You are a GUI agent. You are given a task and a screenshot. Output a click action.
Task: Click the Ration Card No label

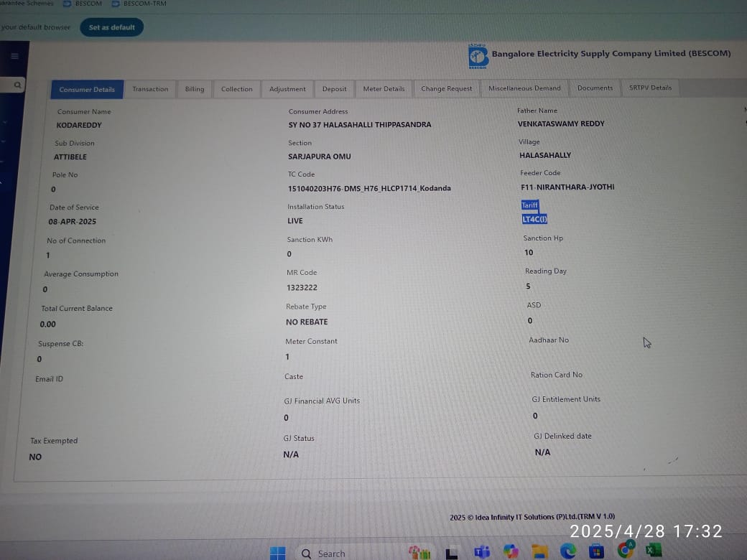[557, 375]
